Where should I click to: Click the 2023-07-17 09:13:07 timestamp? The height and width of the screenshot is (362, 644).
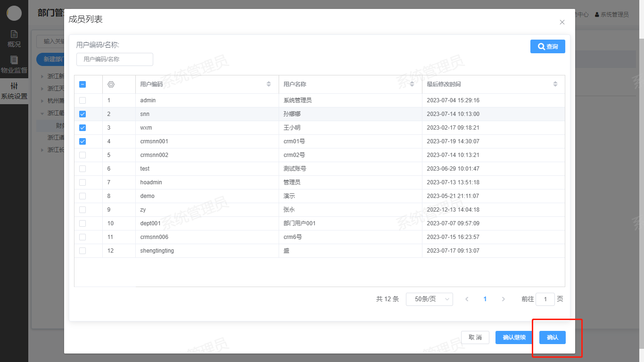(x=453, y=251)
